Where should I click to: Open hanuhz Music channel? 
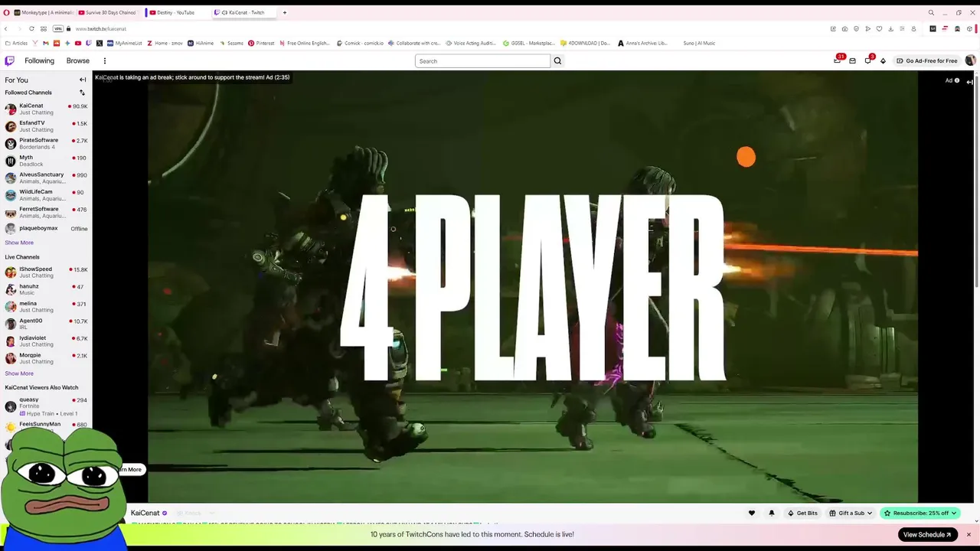46,289
